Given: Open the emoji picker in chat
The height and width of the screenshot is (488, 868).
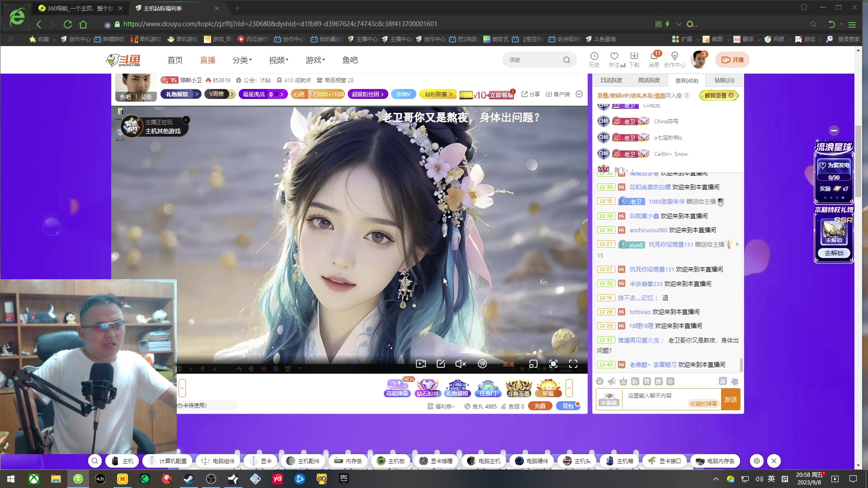Looking at the screenshot, I should (600, 381).
